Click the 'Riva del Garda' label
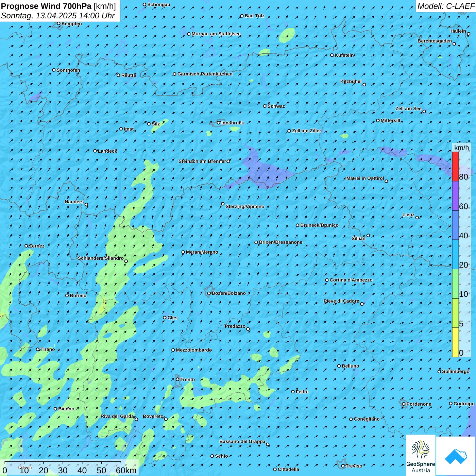Image resolution: width=476 pixels, height=476 pixels. [117, 416]
